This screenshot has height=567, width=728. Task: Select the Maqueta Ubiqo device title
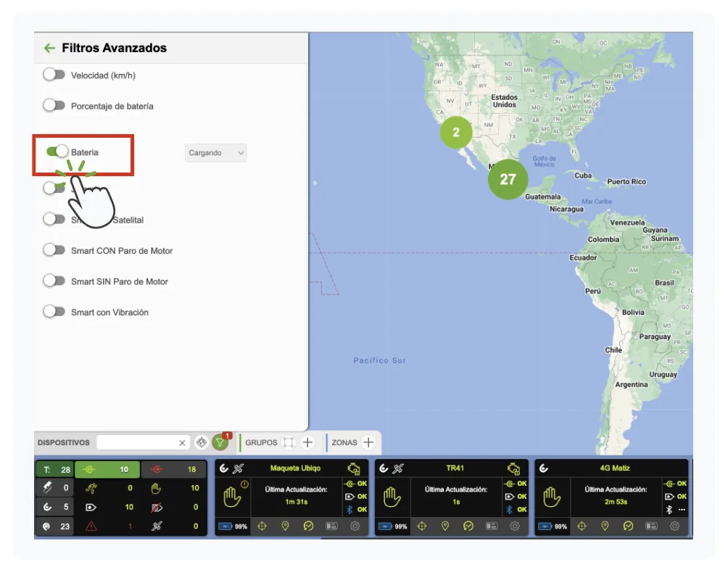pyautogui.click(x=295, y=468)
